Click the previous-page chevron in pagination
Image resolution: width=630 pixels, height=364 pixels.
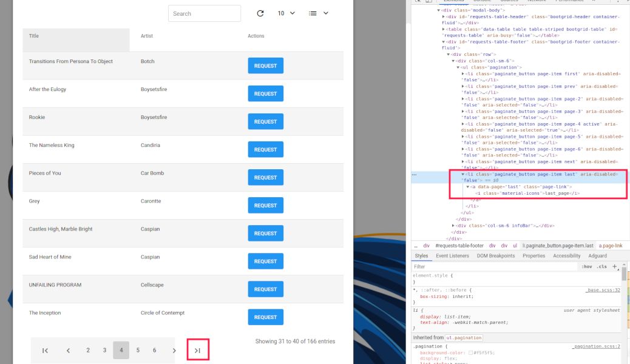[68, 350]
